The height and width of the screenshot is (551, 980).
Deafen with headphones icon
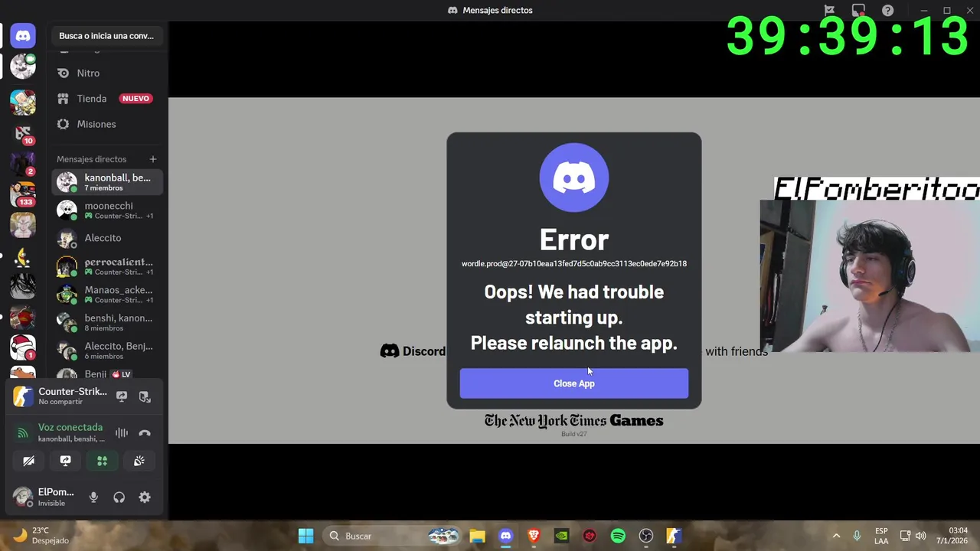(119, 497)
